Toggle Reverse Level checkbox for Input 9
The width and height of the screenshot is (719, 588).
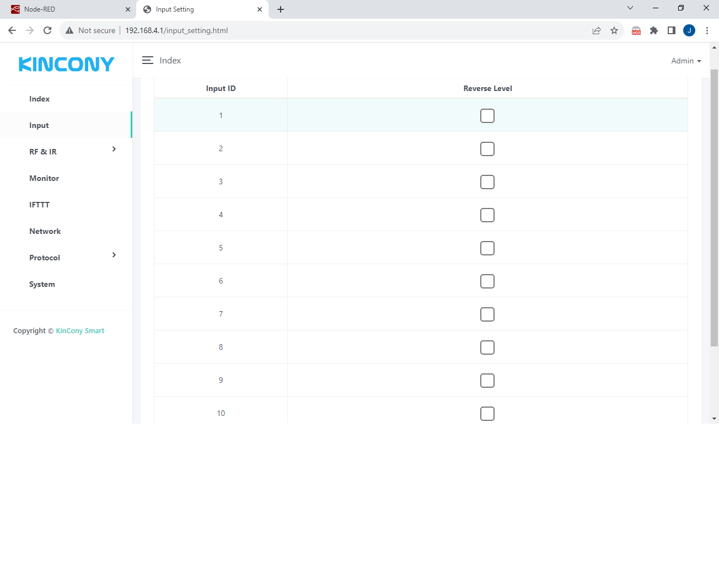(487, 381)
